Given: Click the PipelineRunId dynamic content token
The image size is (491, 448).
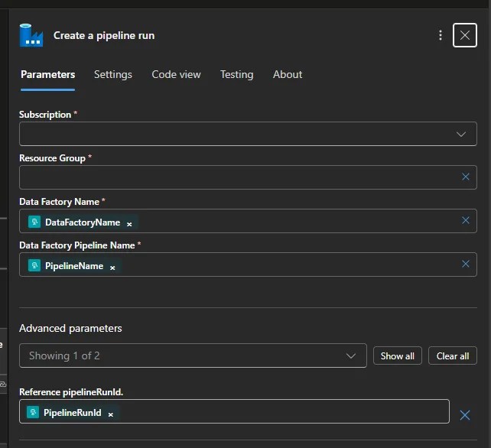Looking at the screenshot, I should (71, 413).
